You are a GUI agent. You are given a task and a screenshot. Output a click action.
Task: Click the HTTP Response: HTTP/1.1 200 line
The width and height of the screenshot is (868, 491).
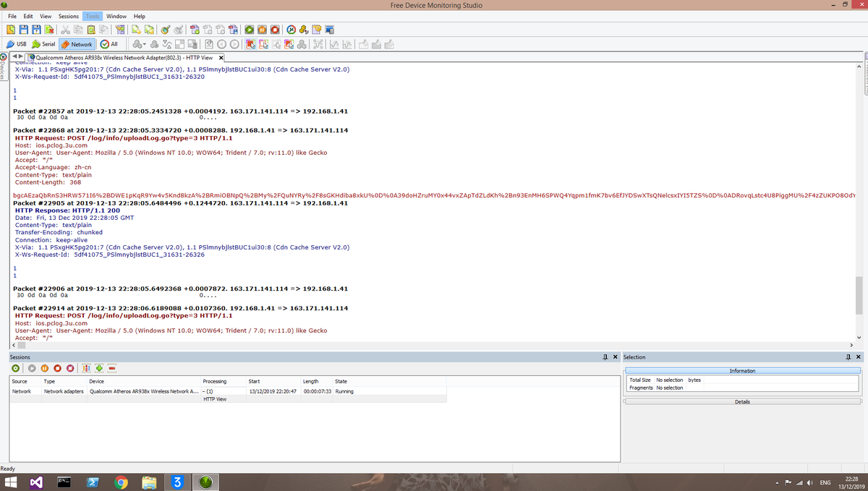tap(67, 210)
